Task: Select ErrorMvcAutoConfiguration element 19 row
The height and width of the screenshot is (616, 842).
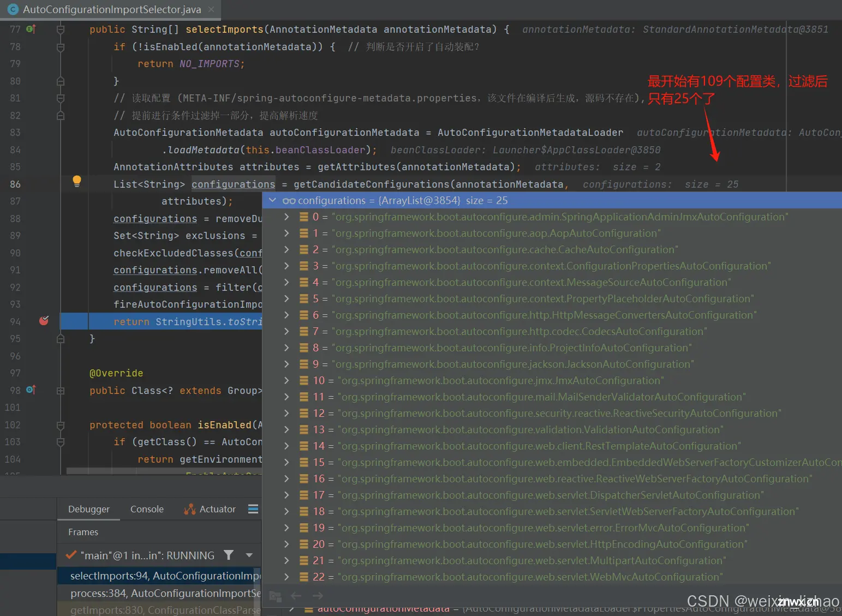Action: pos(552,528)
